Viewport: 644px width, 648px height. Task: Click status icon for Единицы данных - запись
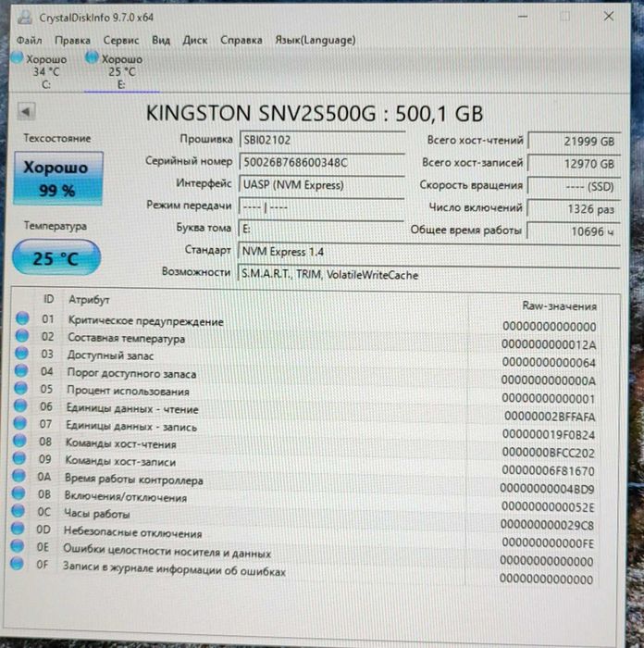(x=19, y=423)
